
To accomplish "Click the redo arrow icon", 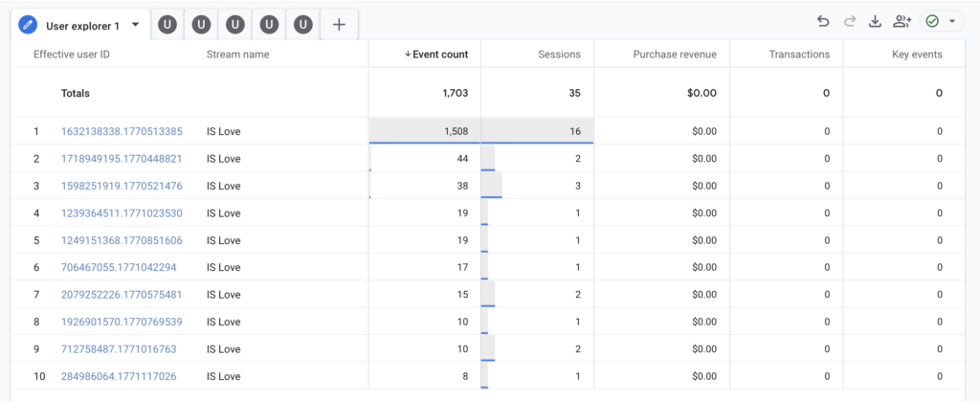I will [x=849, y=22].
